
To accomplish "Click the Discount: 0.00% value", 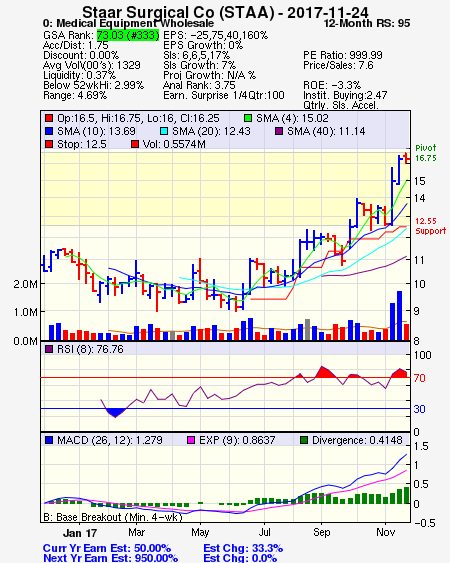I will [x=81, y=55].
